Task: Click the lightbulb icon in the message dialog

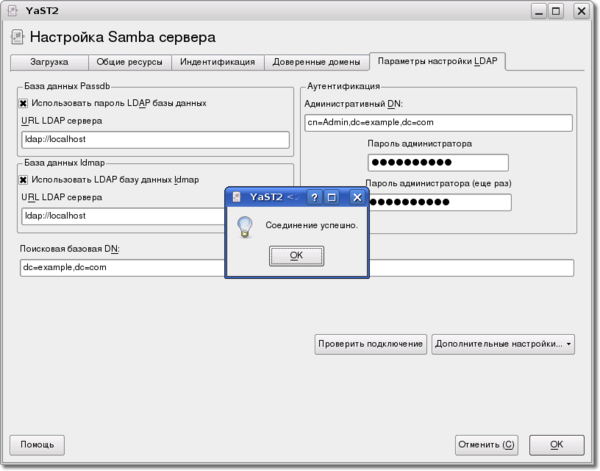Action: click(243, 226)
